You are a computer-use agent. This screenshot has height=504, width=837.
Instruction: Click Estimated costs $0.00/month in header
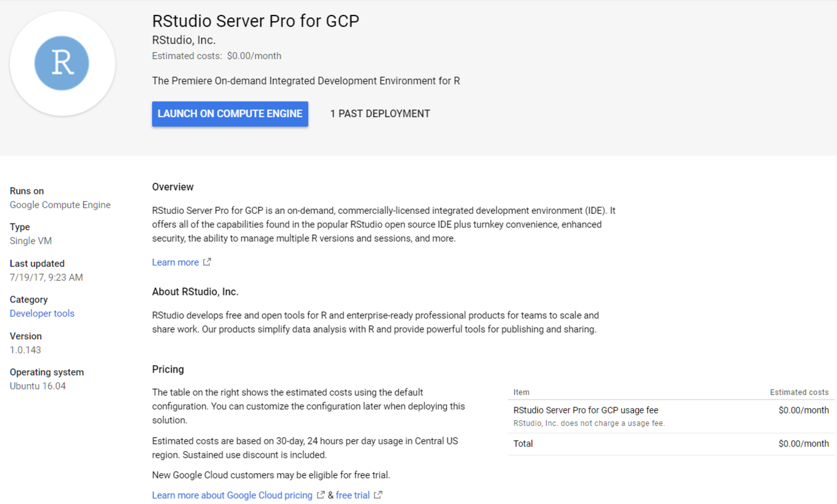click(217, 56)
